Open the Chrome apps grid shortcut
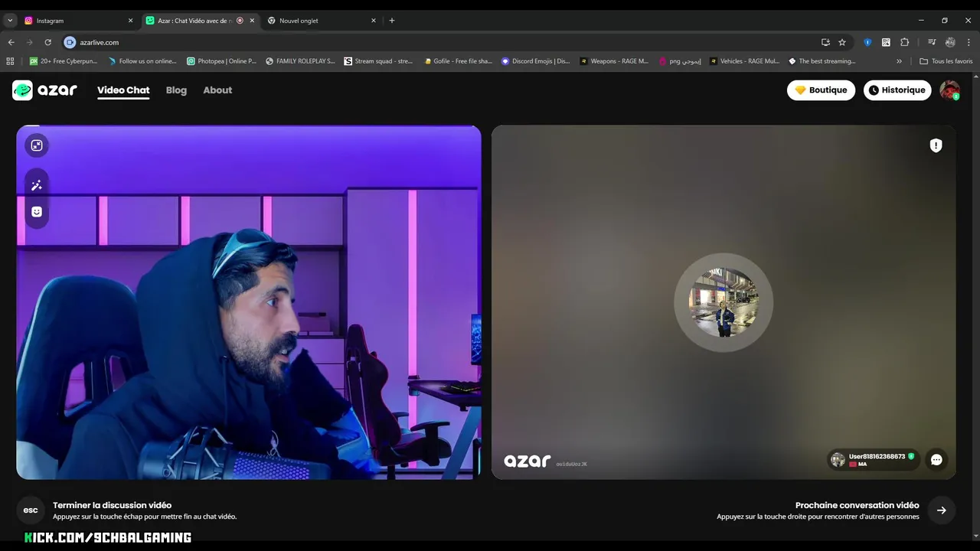The image size is (980, 551). (10, 61)
